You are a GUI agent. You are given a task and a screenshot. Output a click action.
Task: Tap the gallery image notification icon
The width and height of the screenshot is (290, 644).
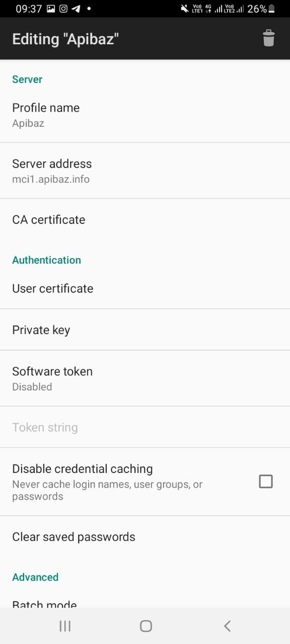pyautogui.click(x=51, y=9)
